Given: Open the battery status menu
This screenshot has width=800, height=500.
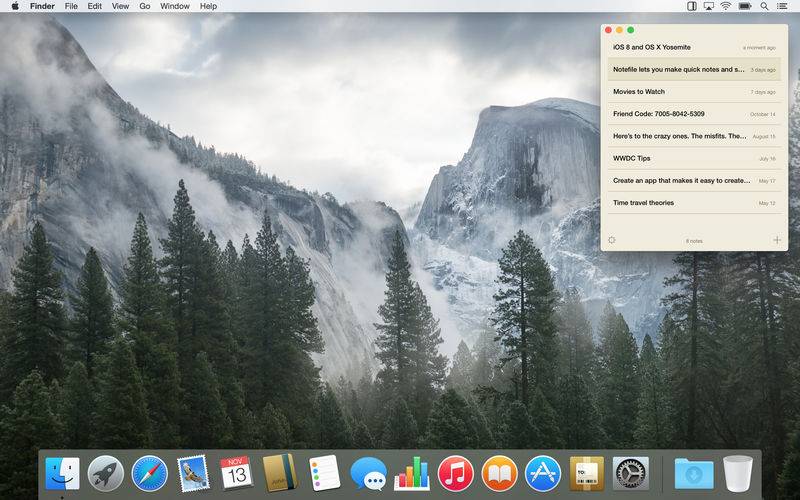Looking at the screenshot, I should click(x=744, y=6).
